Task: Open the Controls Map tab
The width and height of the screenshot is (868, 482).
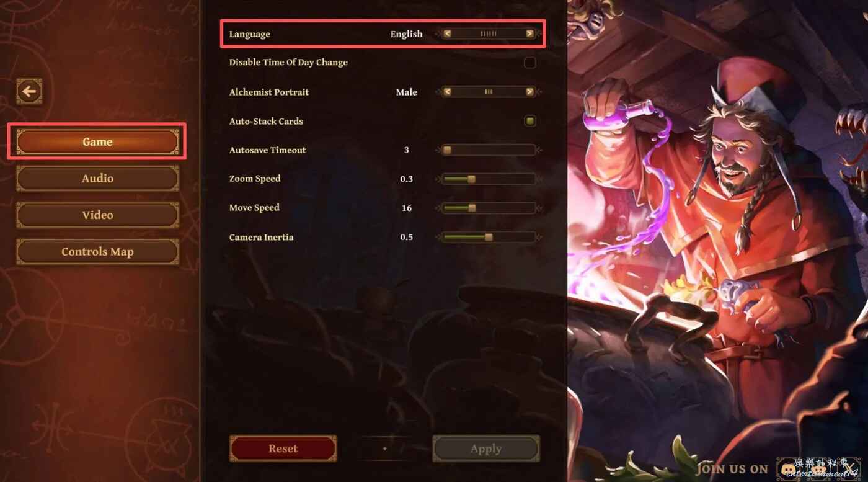Action: tap(97, 252)
